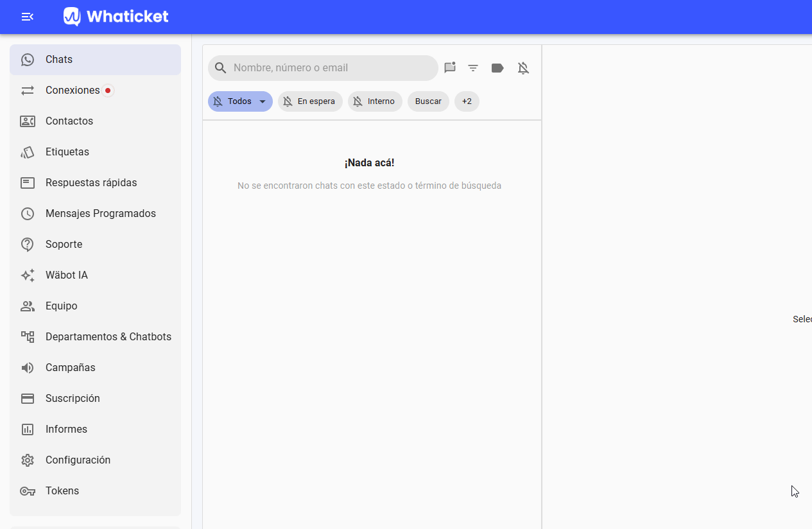Click the Tokens key icon

[x=28, y=491]
